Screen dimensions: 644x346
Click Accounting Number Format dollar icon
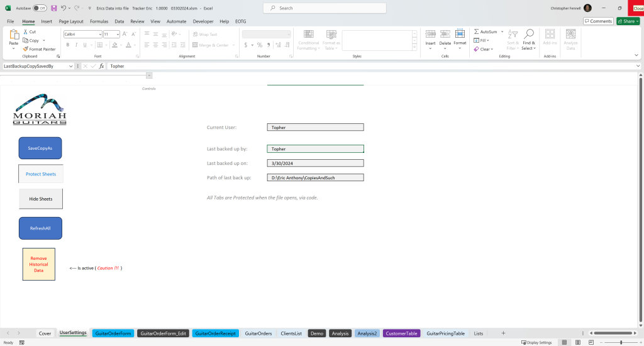[x=246, y=45]
